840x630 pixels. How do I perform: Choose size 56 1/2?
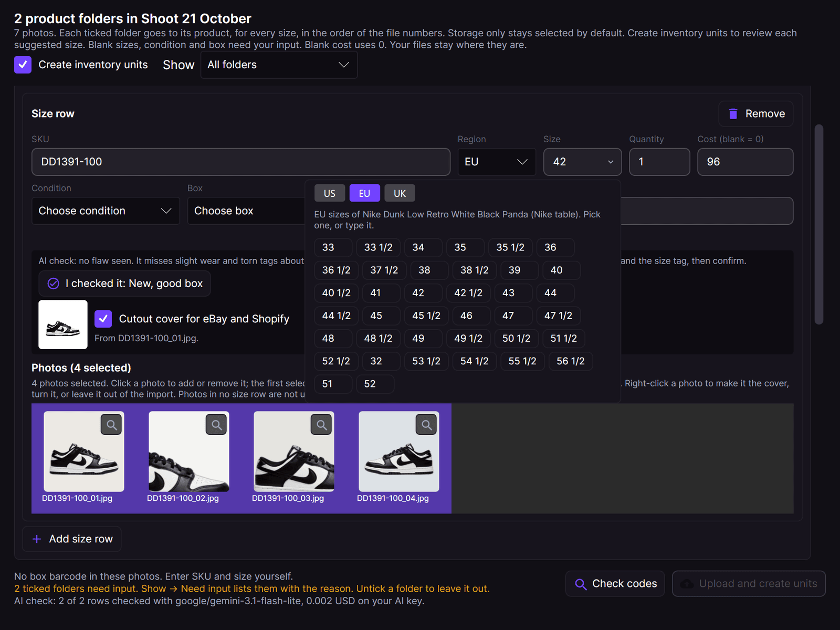point(571,361)
